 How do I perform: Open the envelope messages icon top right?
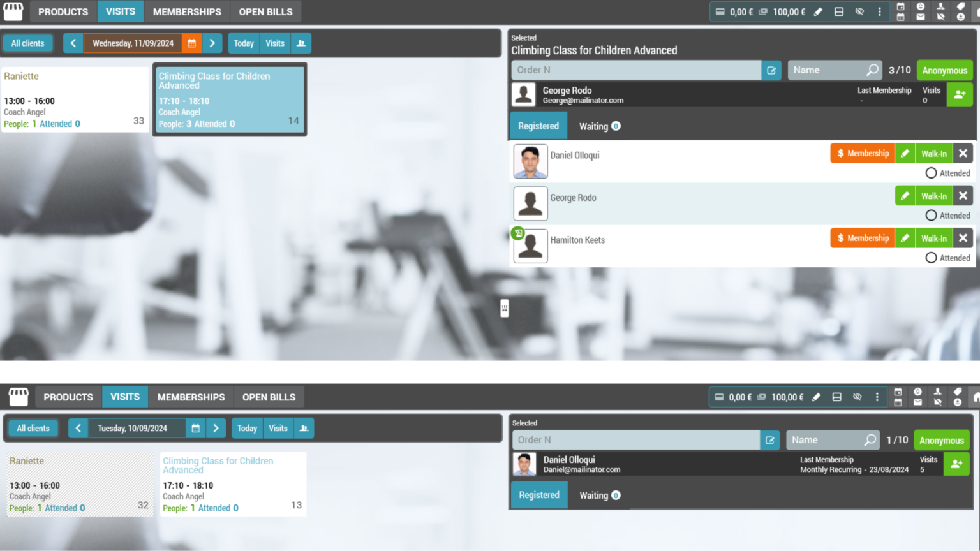(920, 16)
